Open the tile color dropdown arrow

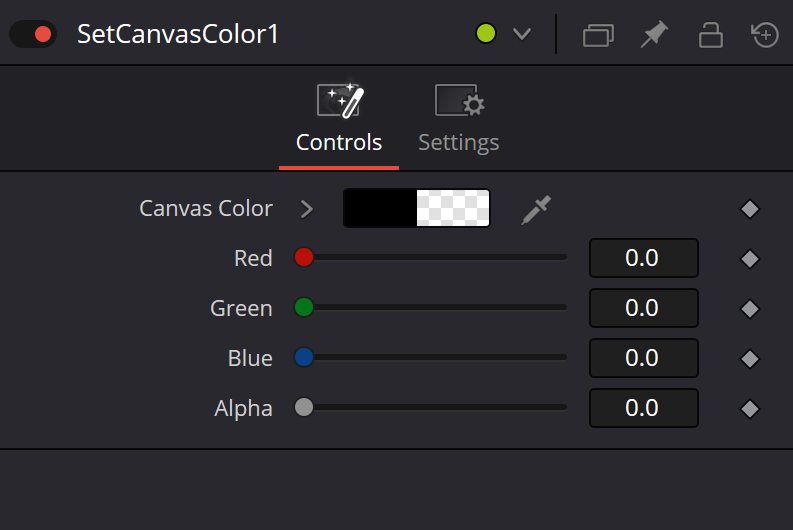[x=521, y=34]
